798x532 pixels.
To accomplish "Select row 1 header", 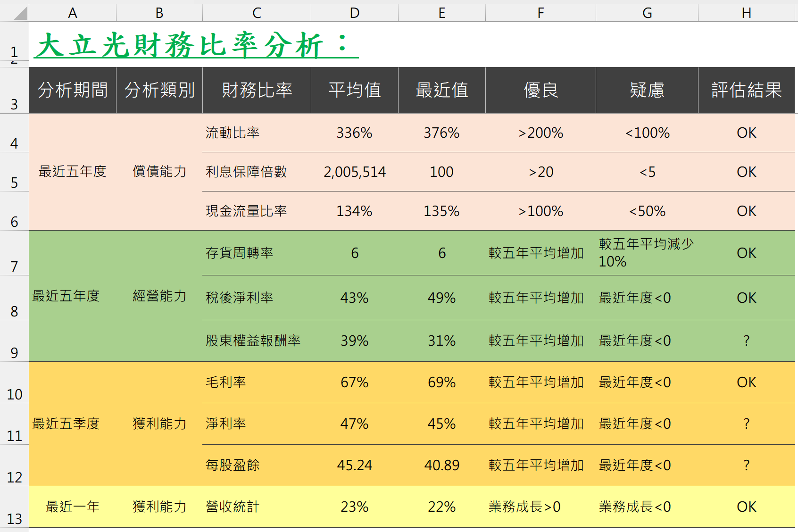I will point(14,42).
